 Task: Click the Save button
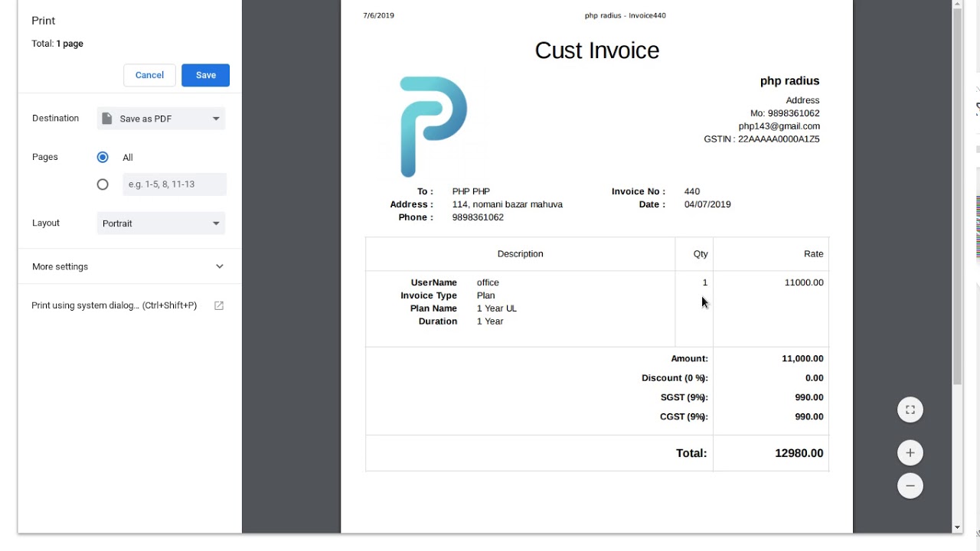(205, 75)
